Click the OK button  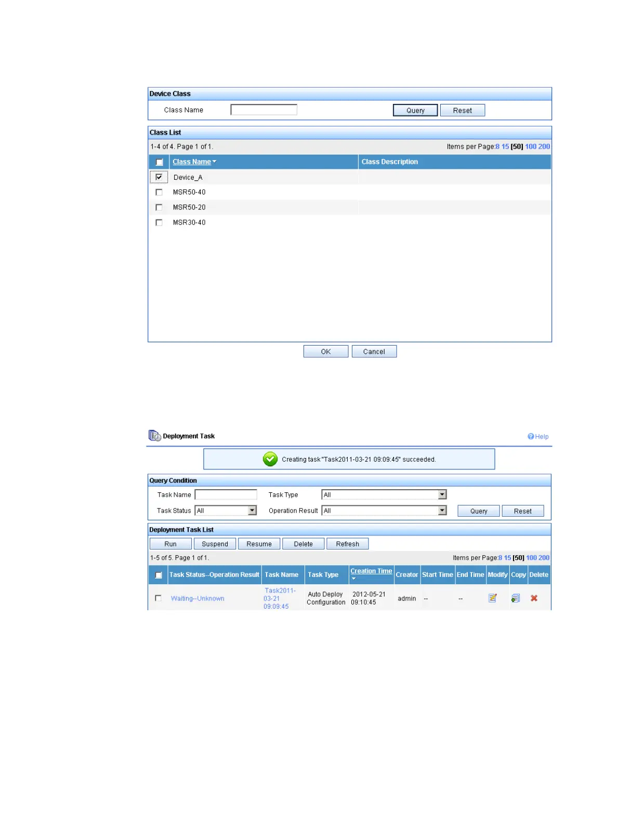pos(326,351)
